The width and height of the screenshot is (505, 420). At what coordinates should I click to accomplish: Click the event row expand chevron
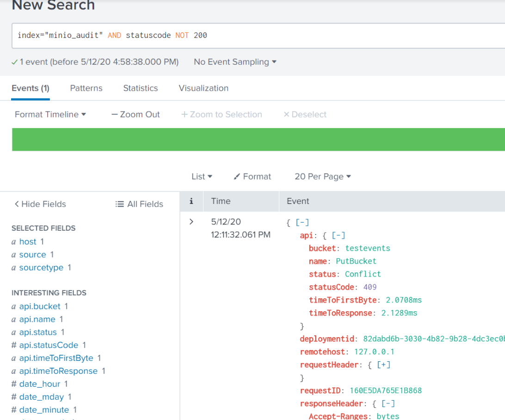point(191,222)
